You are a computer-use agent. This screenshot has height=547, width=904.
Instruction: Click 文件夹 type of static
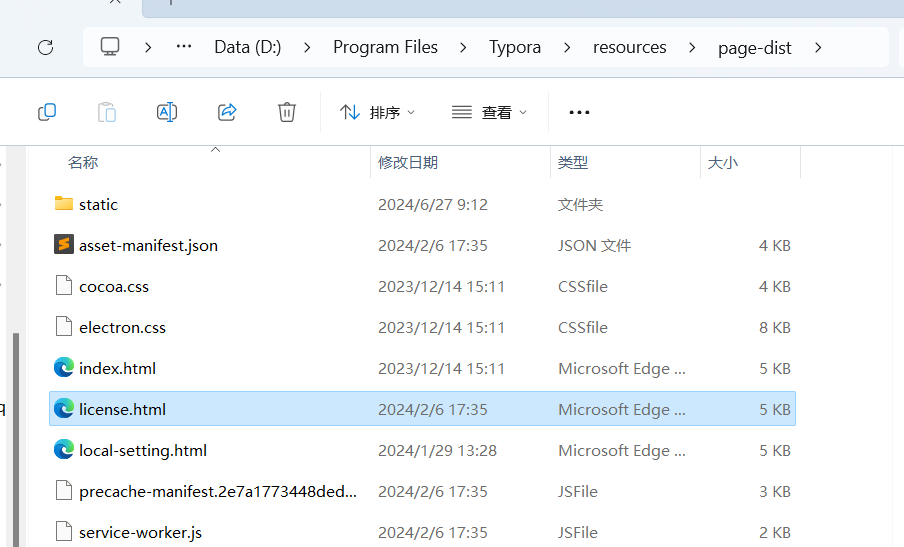tap(580, 205)
